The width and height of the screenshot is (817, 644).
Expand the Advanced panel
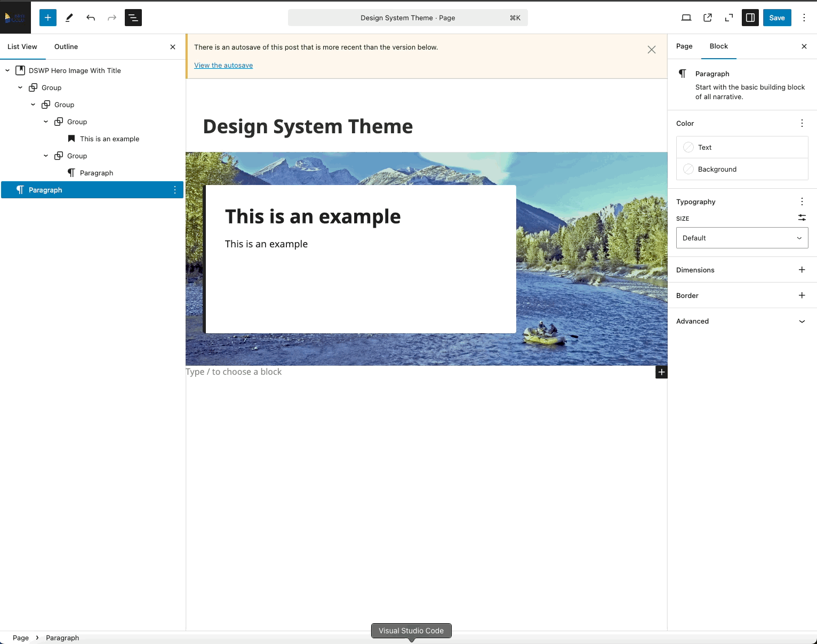742,321
